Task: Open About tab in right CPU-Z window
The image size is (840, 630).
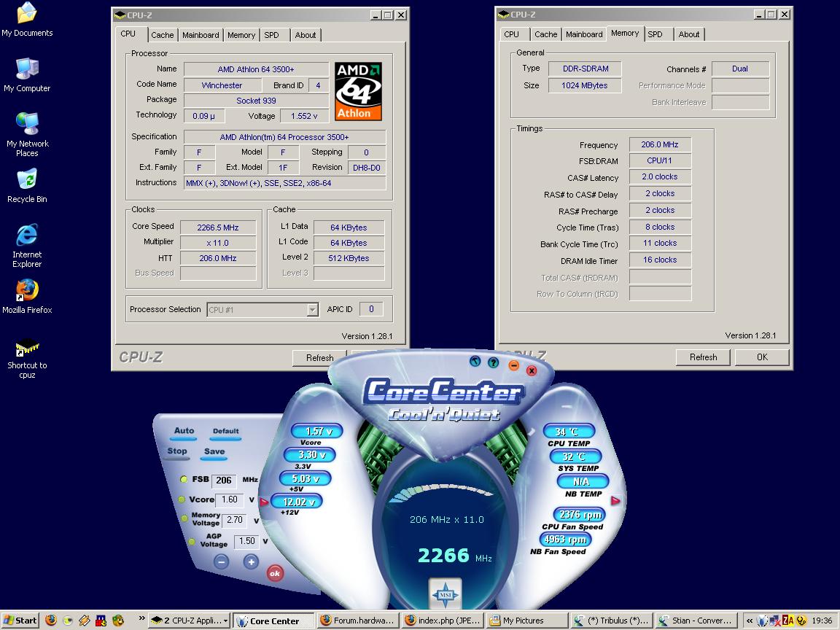Action: pos(689,34)
